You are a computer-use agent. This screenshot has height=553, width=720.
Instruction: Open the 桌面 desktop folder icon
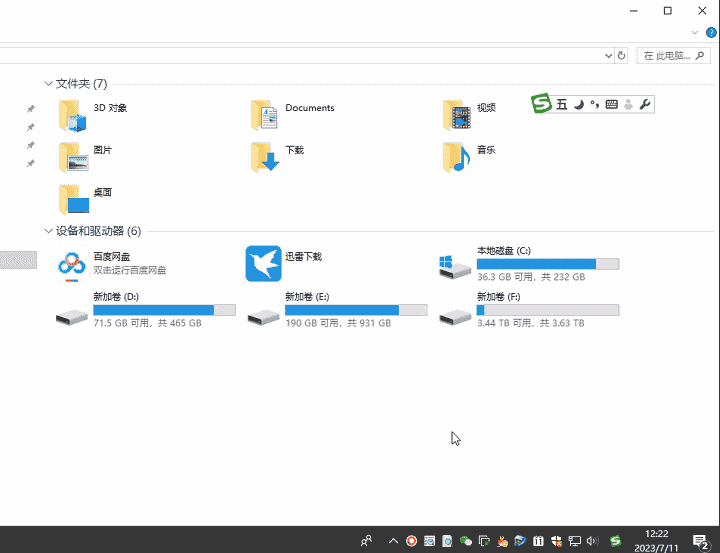tap(73, 199)
